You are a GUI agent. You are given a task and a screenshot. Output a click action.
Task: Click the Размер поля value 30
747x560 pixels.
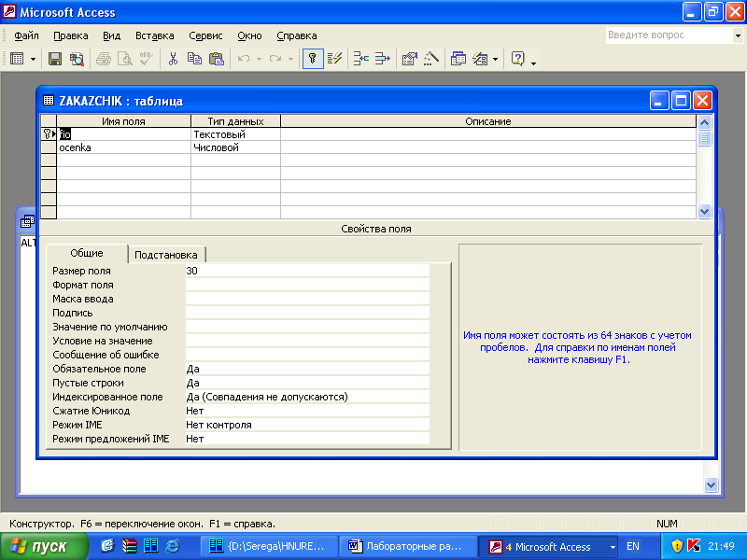(307, 271)
